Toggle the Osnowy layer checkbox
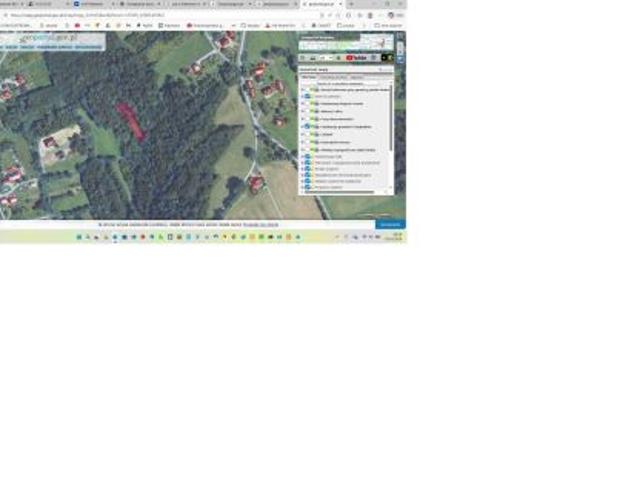Viewport: 640px width, 480px height. point(307,134)
